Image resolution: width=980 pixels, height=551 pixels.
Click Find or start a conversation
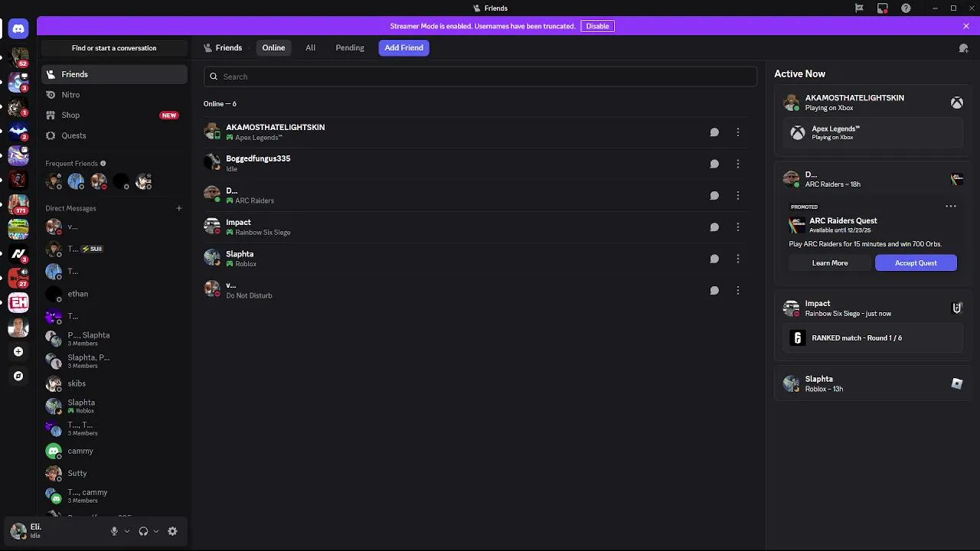click(x=114, y=48)
